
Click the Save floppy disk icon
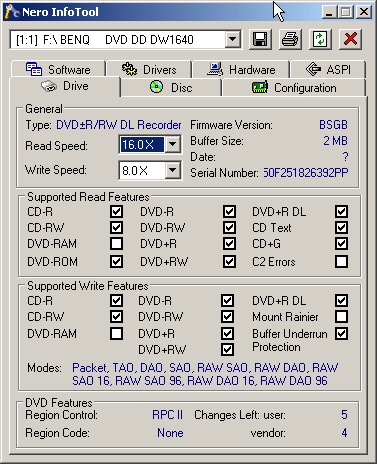(260, 40)
